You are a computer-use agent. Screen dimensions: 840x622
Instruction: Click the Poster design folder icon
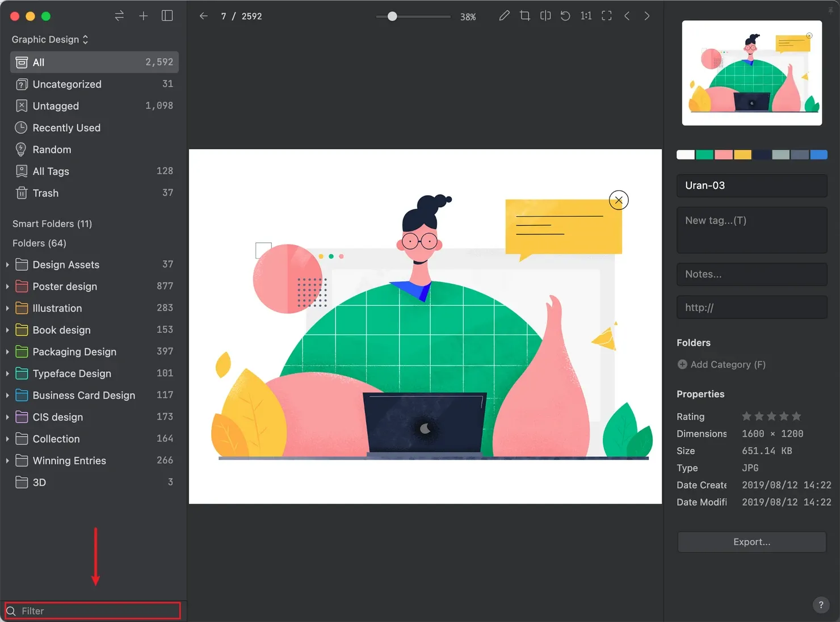coord(22,286)
